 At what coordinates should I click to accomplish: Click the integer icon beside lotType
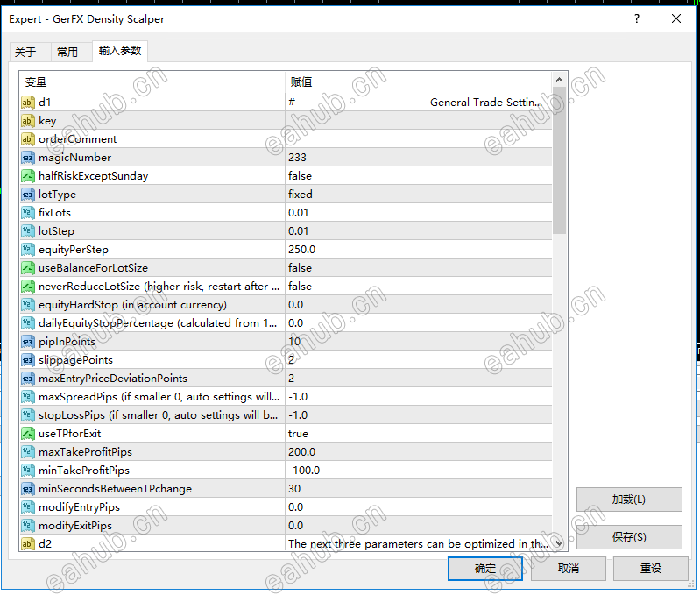[x=28, y=195]
